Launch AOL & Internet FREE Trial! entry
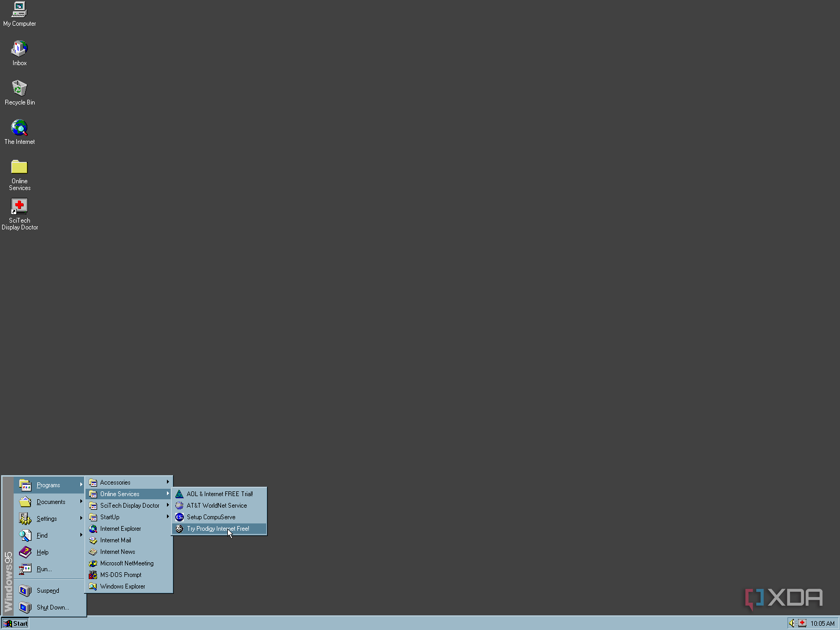The height and width of the screenshot is (630, 840). click(219, 494)
